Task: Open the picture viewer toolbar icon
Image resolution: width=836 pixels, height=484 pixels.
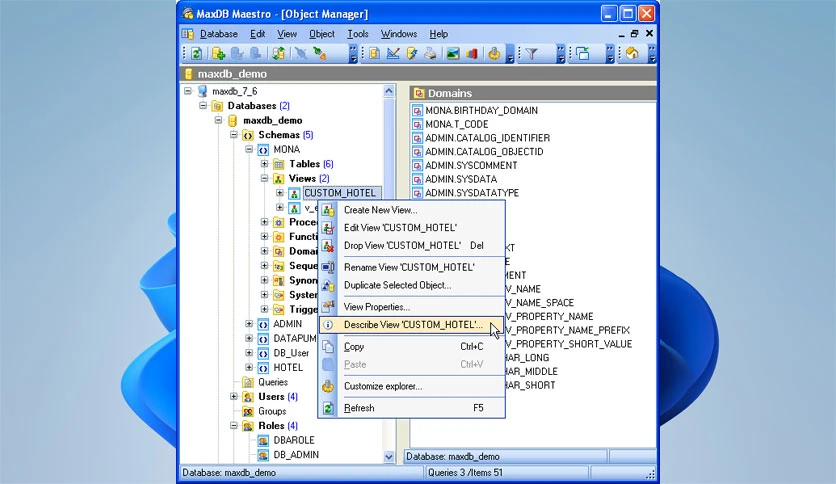Action: click(x=453, y=53)
